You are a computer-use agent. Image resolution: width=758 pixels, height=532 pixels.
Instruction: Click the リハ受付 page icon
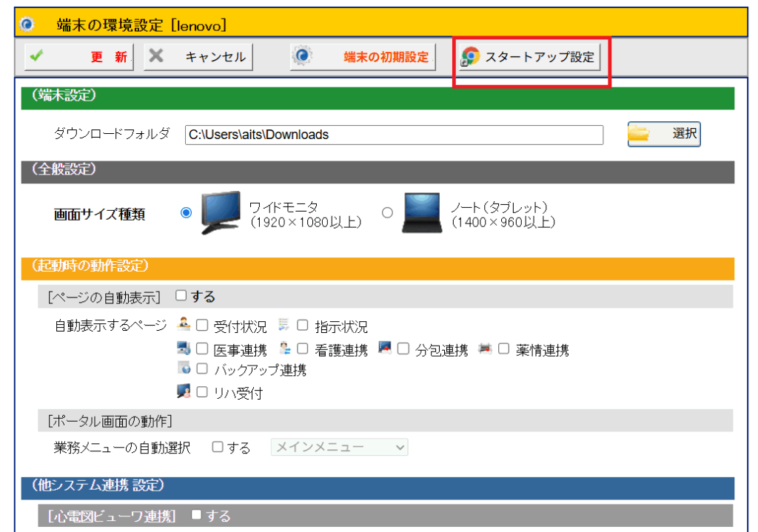tap(184, 392)
